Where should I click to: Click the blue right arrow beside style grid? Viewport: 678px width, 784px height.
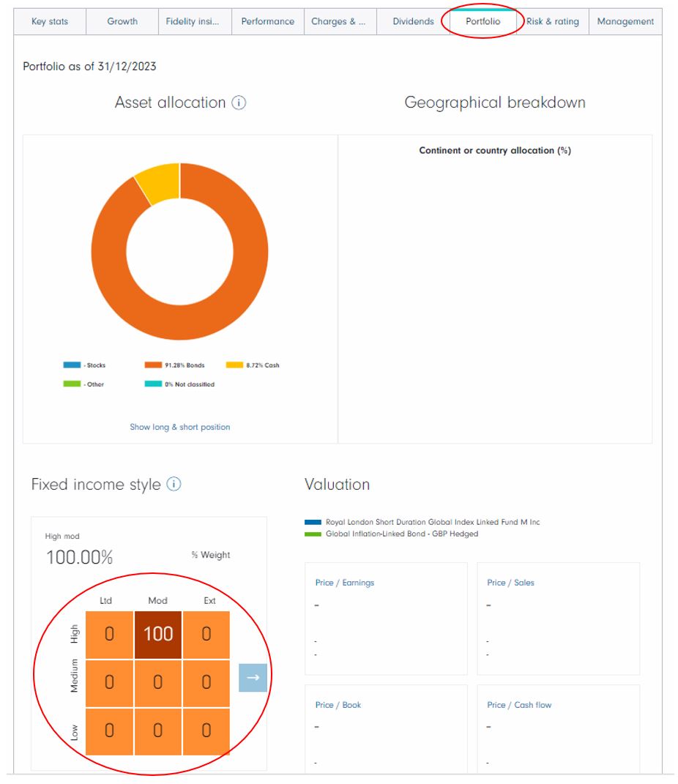253,678
